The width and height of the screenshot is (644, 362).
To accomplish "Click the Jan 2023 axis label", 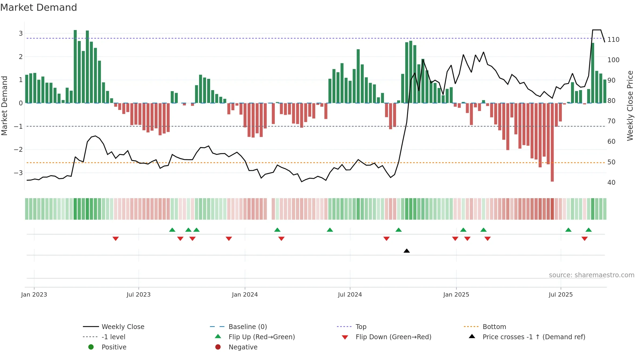I will tap(34, 294).
